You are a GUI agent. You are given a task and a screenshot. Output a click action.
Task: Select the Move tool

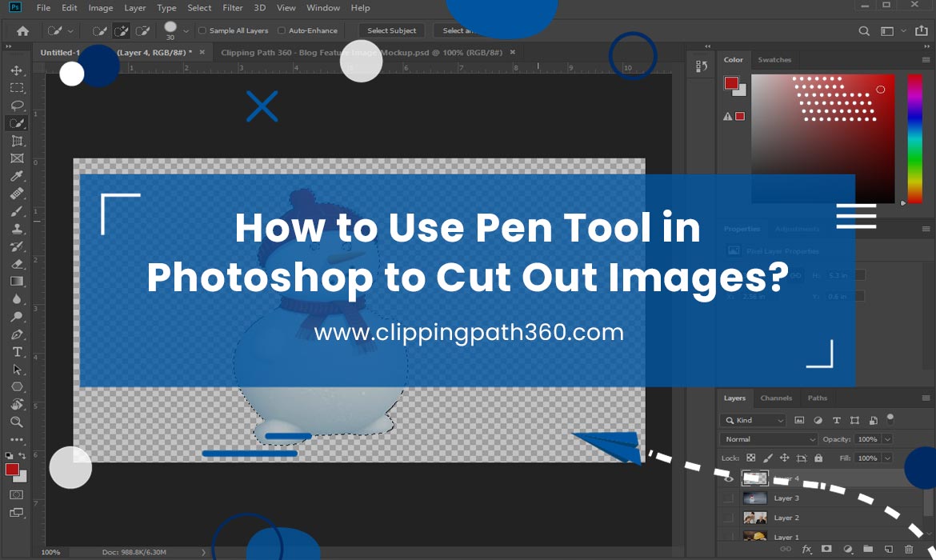coord(17,70)
